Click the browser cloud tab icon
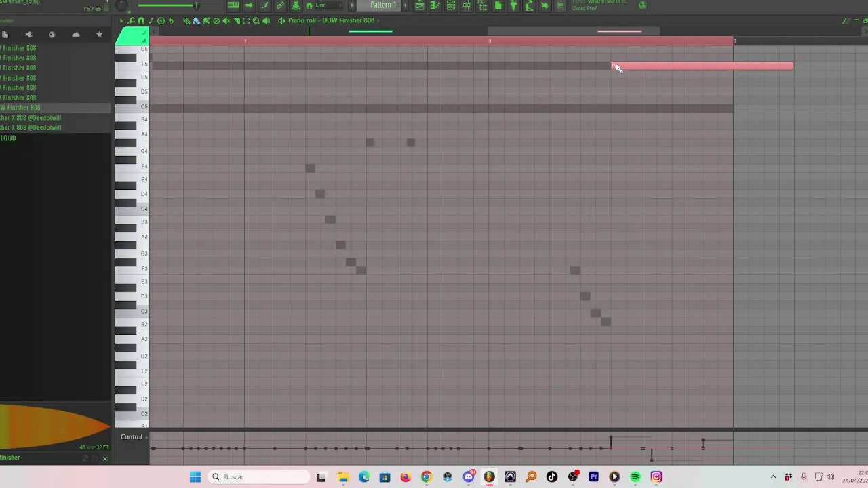This screenshot has width=868, height=488. point(75,35)
